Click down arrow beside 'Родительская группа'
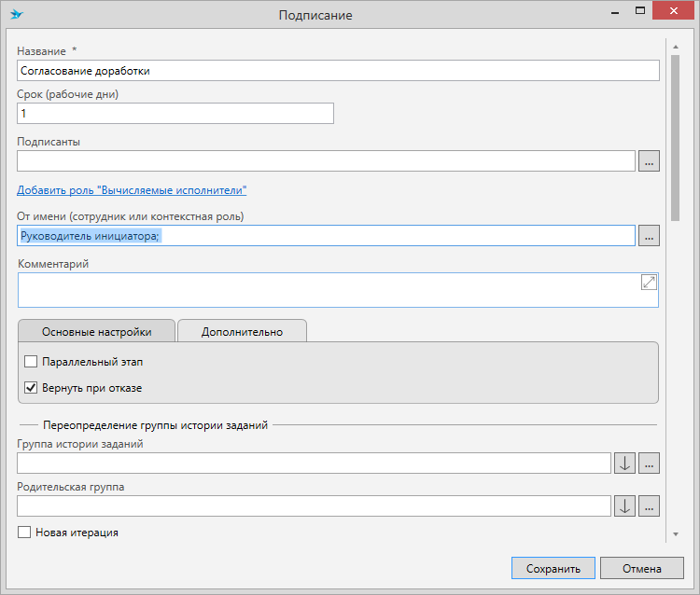Screen dimensions: 700x595 click(x=624, y=505)
